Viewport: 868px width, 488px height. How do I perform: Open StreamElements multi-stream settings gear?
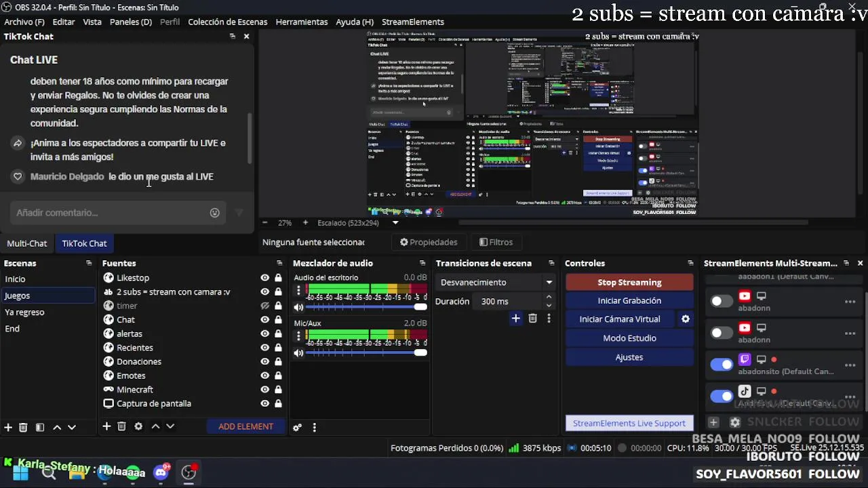point(735,422)
